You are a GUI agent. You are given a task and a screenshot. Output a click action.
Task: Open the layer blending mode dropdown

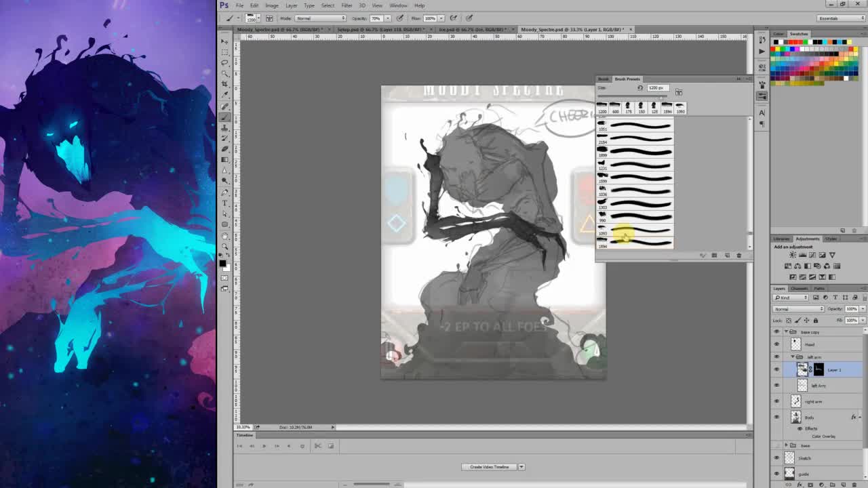coord(797,309)
